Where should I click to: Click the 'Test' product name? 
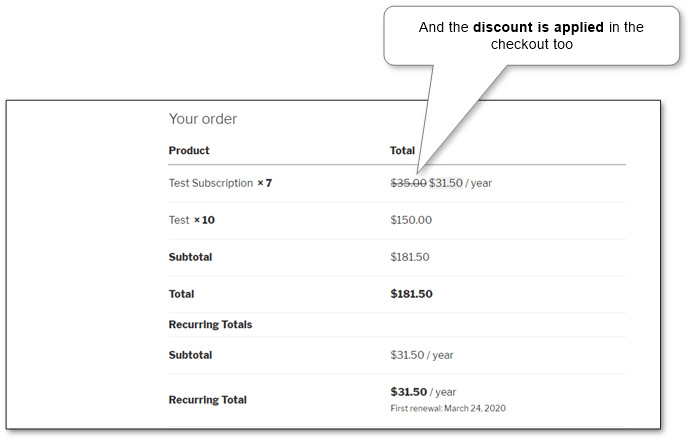pos(179,220)
